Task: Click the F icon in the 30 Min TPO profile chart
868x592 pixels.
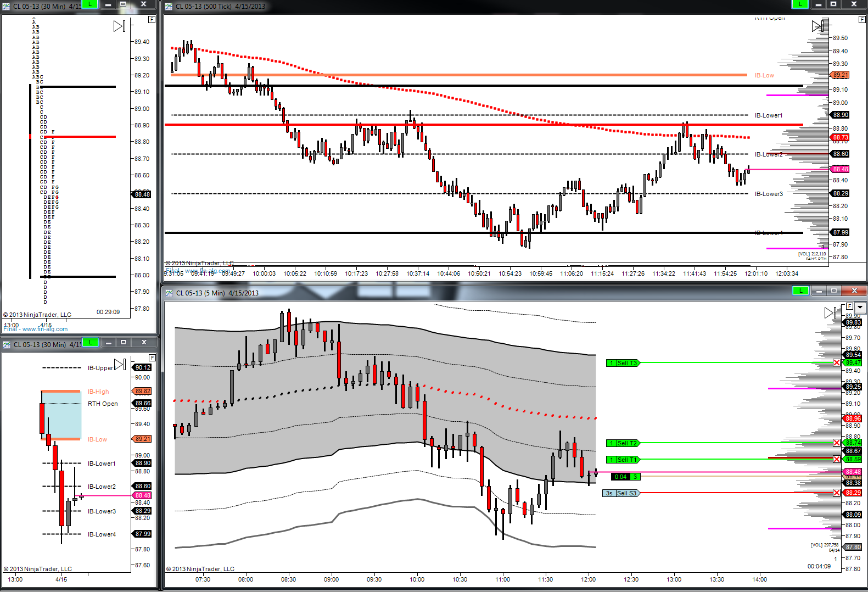Action: point(152,19)
